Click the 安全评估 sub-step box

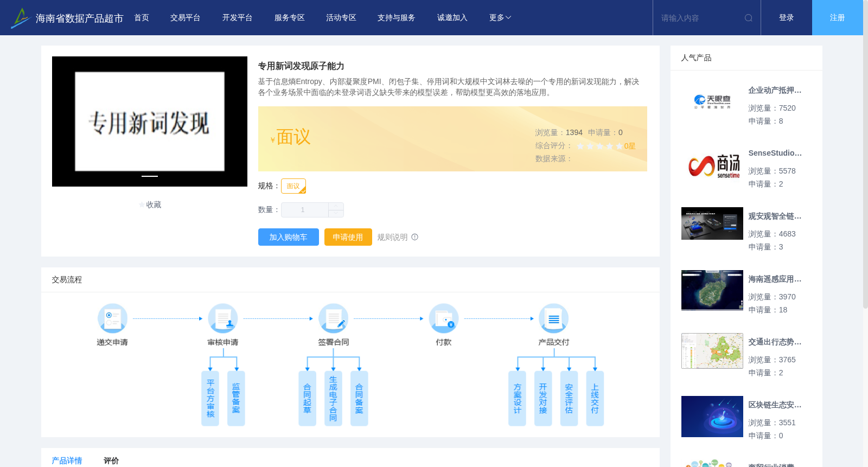(x=569, y=399)
